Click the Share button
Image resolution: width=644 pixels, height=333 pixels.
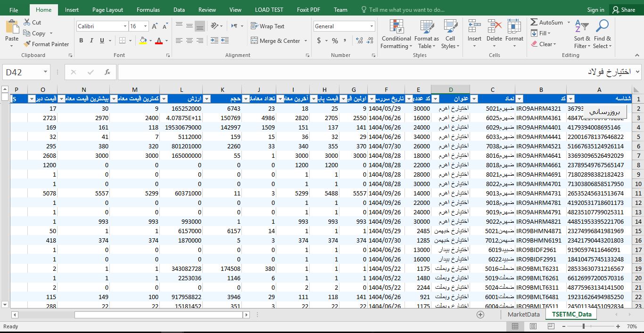pyautogui.click(x=624, y=10)
